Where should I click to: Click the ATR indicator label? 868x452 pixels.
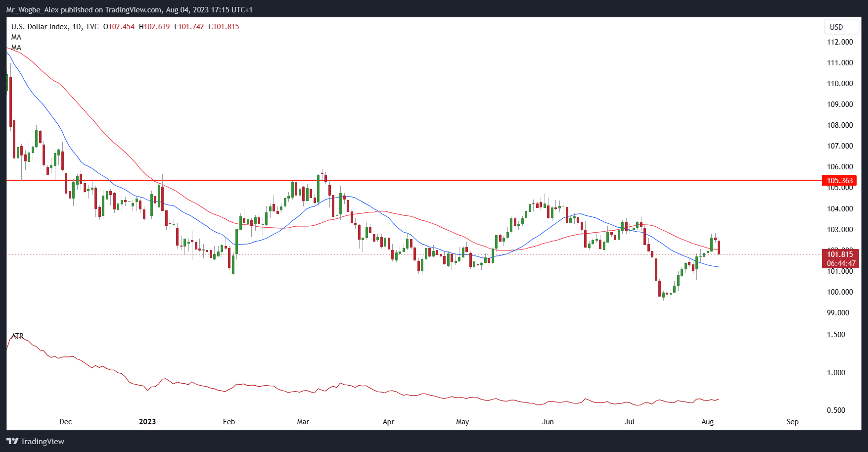[17, 336]
